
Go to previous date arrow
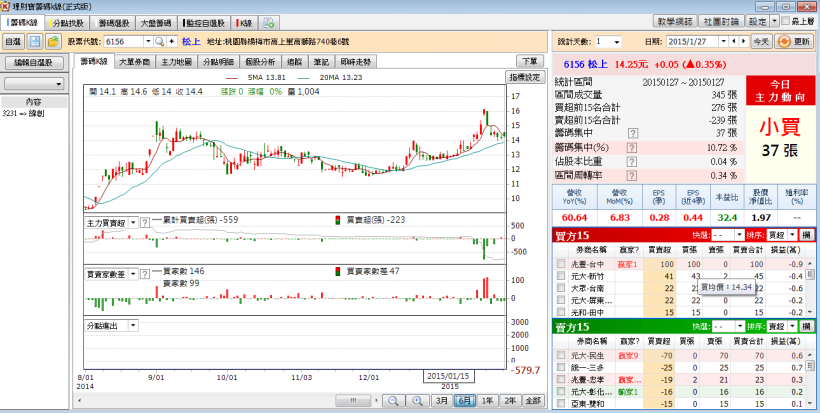point(734,41)
